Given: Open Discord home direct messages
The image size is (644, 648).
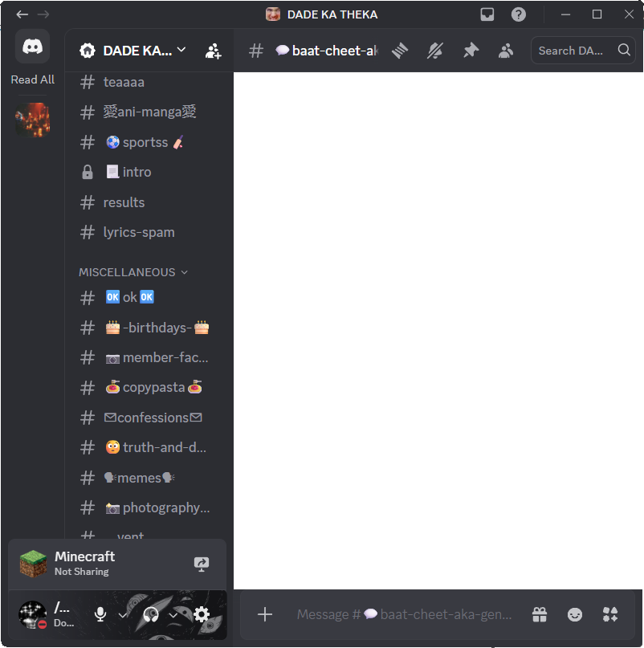Looking at the screenshot, I should pyautogui.click(x=33, y=47).
